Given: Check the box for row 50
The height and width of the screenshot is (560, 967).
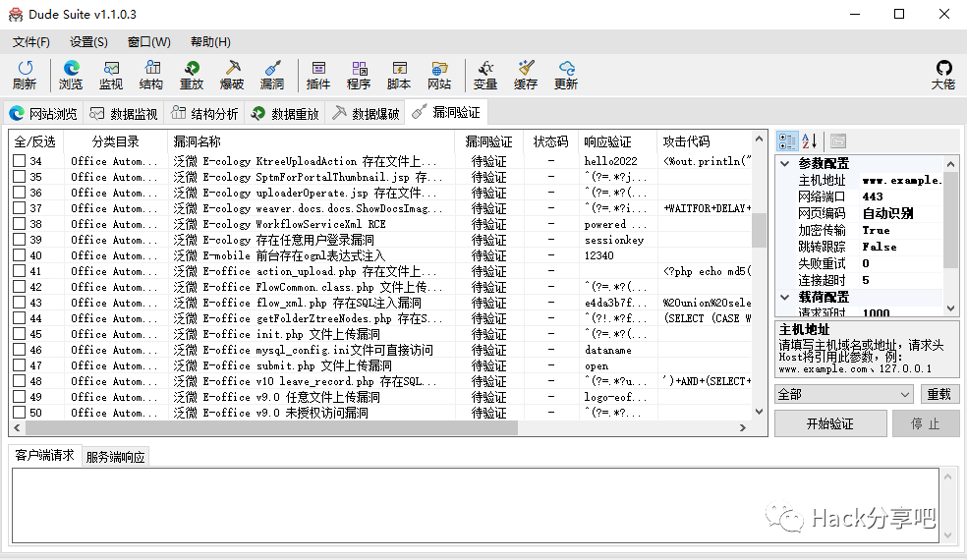Looking at the screenshot, I should pyautogui.click(x=19, y=413).
